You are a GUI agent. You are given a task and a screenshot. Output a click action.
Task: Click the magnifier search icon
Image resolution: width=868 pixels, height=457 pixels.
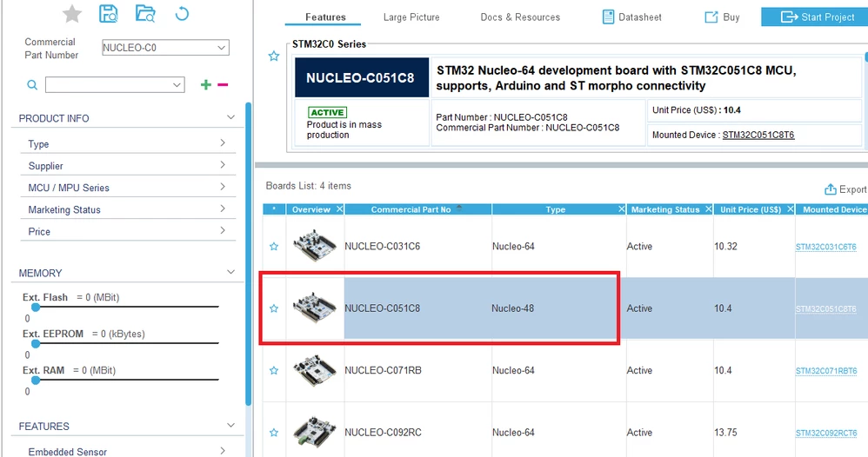(x=33, y=84)
